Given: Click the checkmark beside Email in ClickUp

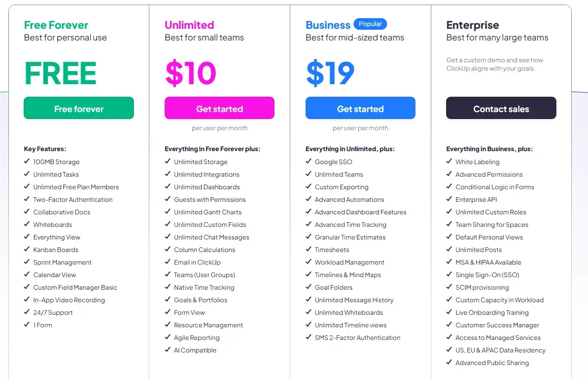Looking at the screenshot, I should pos(168,262).
